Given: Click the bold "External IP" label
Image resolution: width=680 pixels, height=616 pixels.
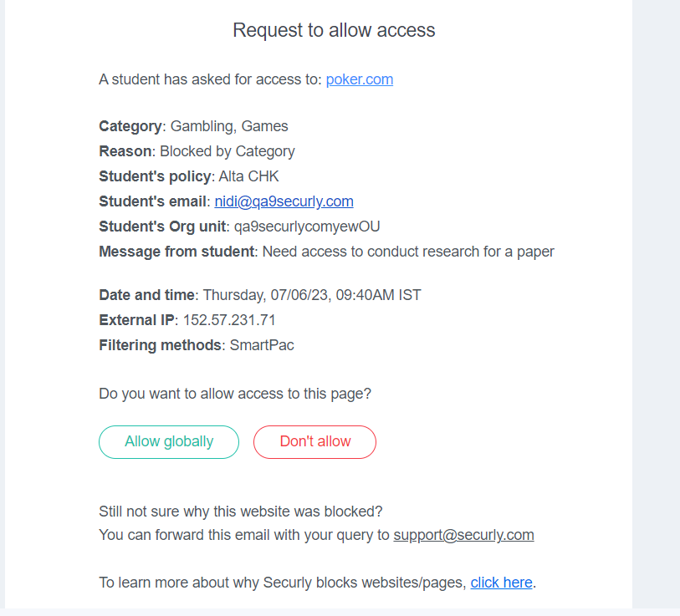Looking at the screenshot, I should pyautogui.click(x=136, y=320).
